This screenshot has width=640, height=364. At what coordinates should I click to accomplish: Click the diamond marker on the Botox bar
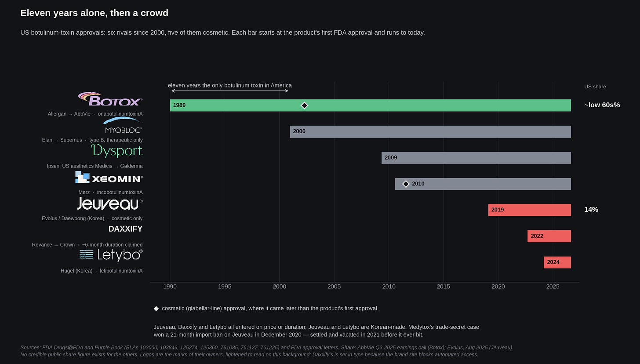tap(304, 106)
